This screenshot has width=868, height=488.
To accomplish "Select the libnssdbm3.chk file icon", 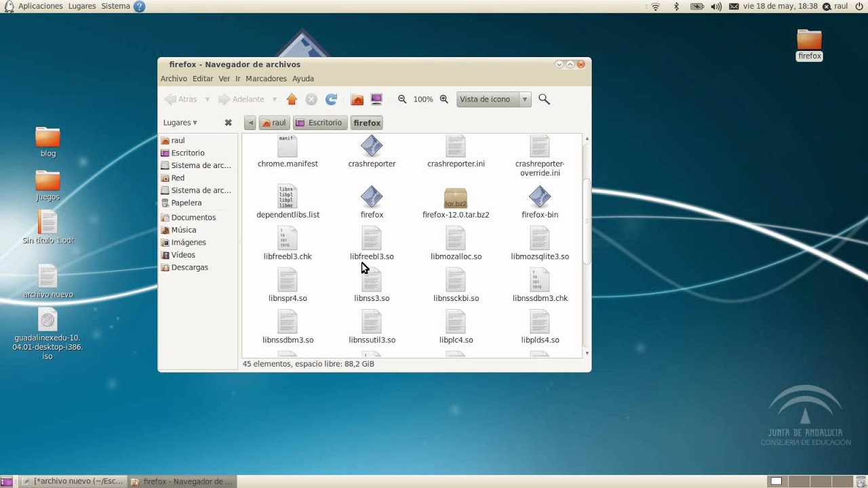I will tap(540, 280).
